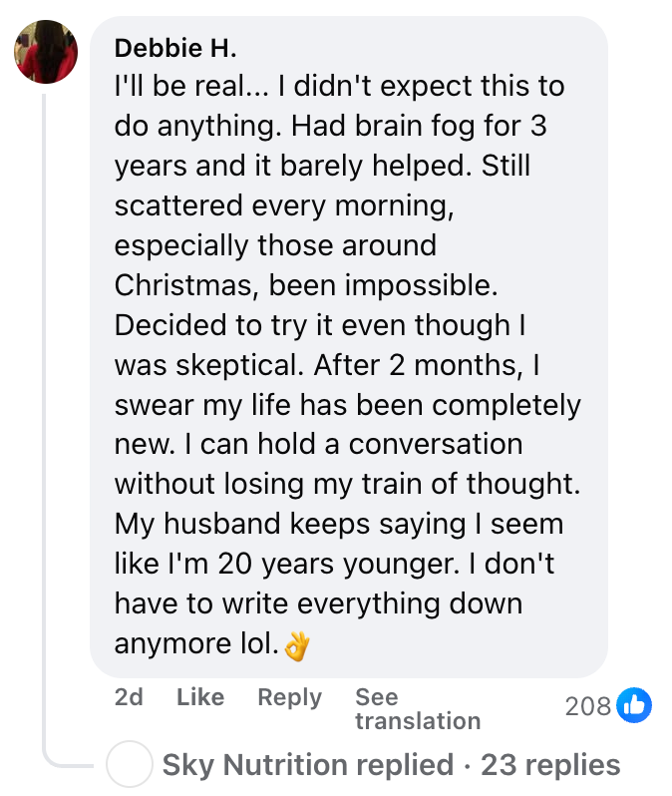Click the word "lol" ending the comment
Image resolution: width=672 pixels, height=796 pixels.
[x=253, y=644]
